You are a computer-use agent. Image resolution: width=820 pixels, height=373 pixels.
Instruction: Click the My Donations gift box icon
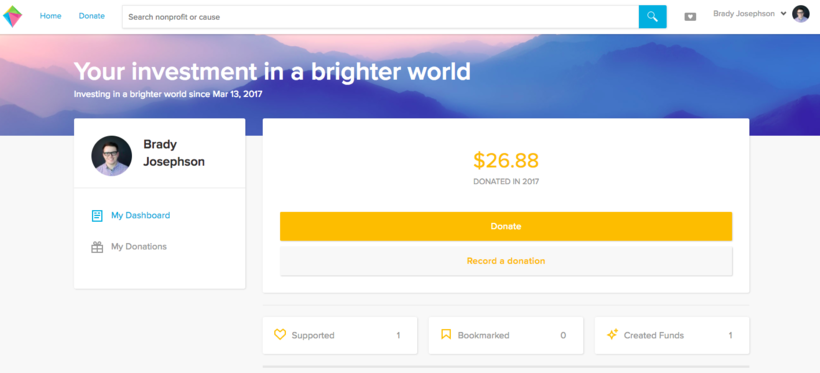coord(97,247)
